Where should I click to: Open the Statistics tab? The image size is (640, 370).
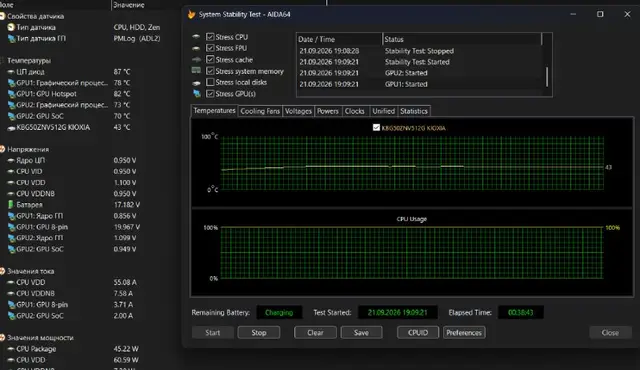413,111
